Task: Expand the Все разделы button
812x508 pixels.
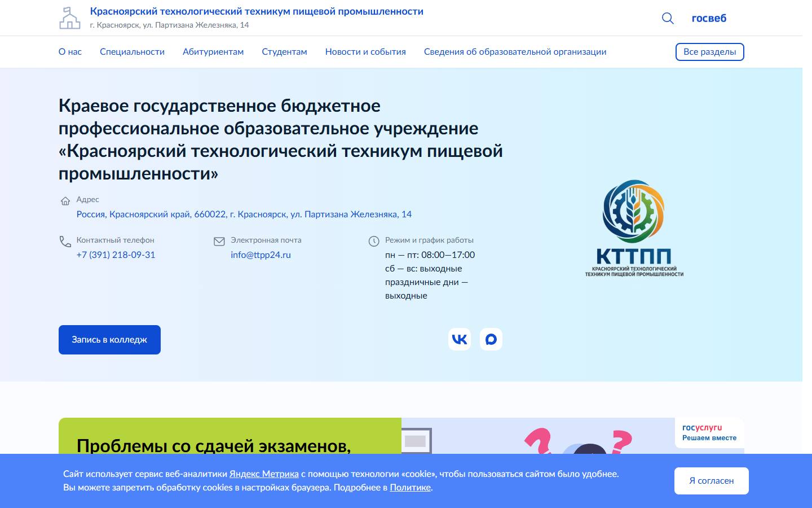Action: (x=709, y=51)
